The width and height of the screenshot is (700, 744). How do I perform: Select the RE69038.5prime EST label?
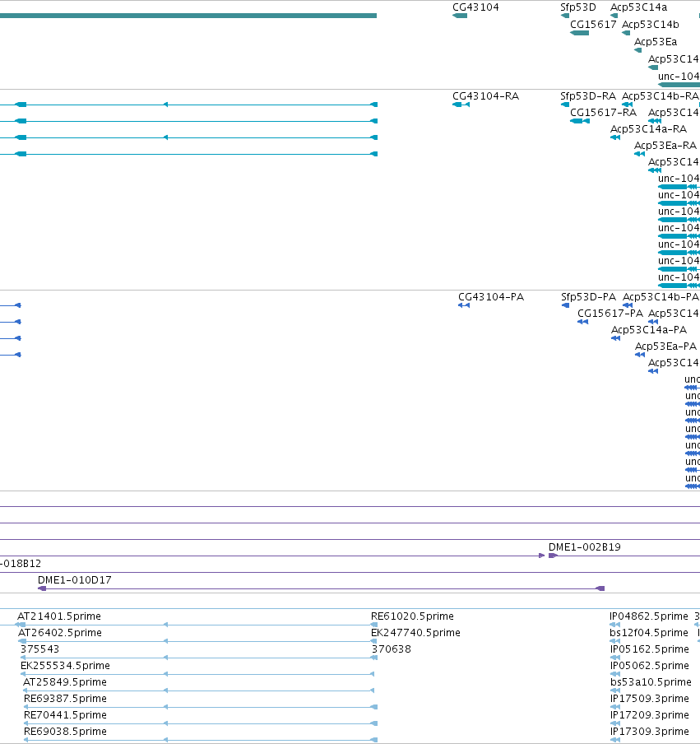click(x=65, y=731)
